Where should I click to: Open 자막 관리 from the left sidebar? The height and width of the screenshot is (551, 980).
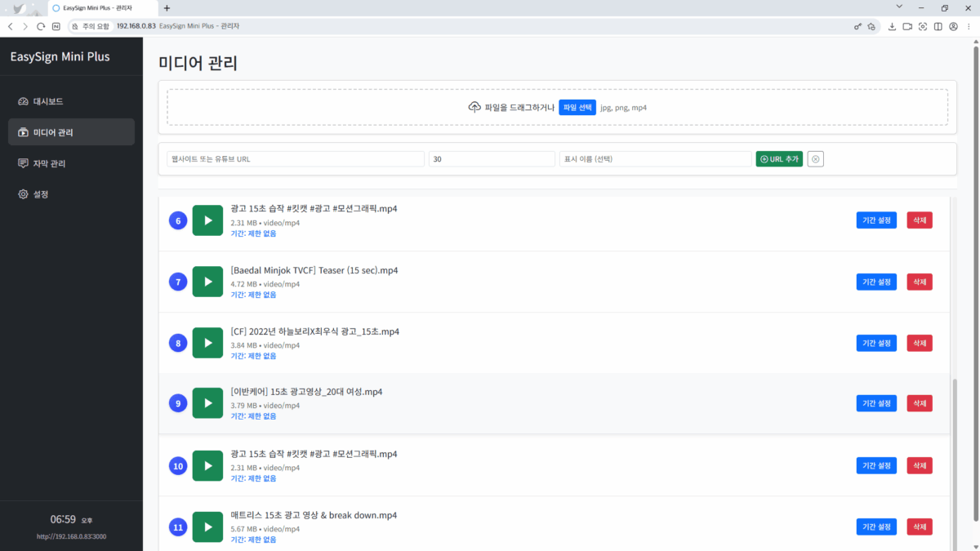coord(49,162)
